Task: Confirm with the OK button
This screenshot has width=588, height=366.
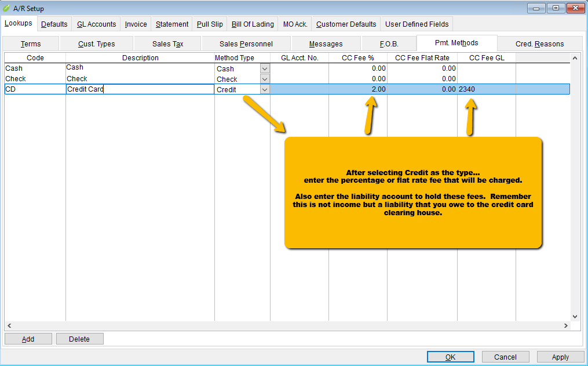Action: [450, 357]
